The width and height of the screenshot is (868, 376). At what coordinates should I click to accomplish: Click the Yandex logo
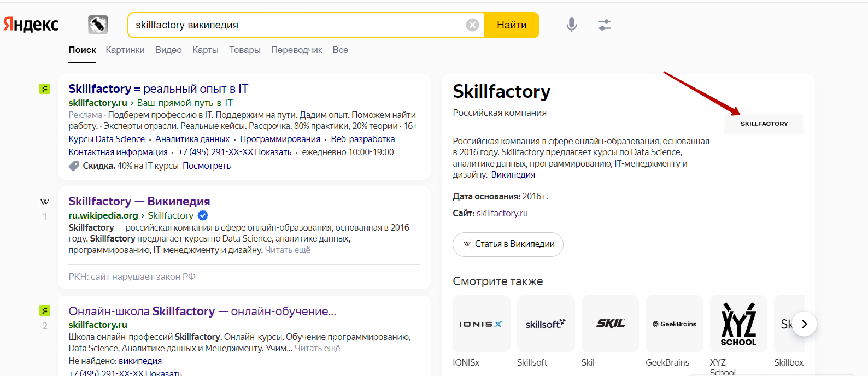[31, 25]
